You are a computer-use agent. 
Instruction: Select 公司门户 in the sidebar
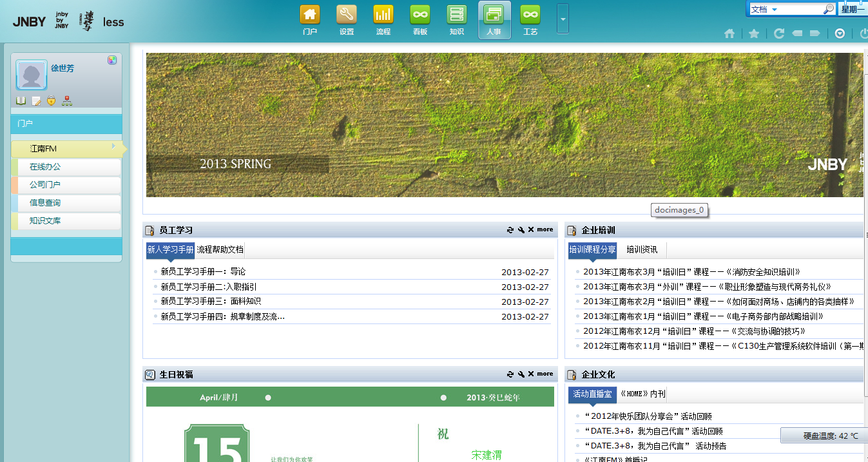click(x=66, y=185)
